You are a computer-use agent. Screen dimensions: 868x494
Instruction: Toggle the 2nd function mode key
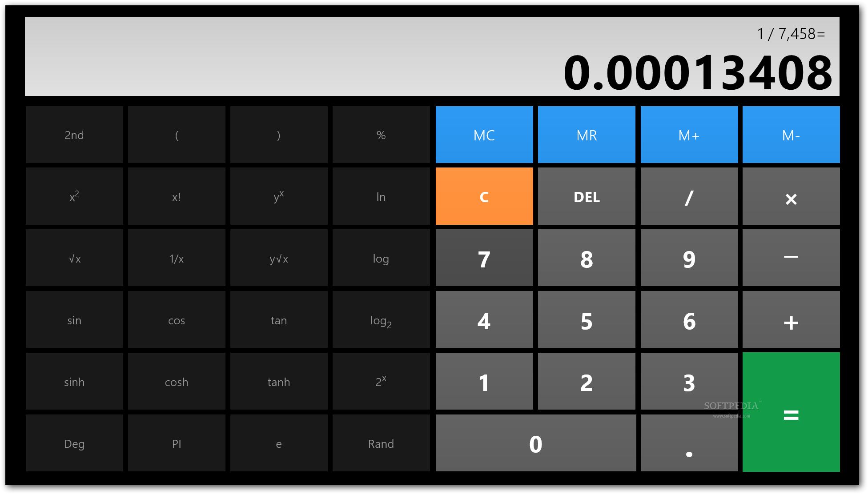(73, 135)
